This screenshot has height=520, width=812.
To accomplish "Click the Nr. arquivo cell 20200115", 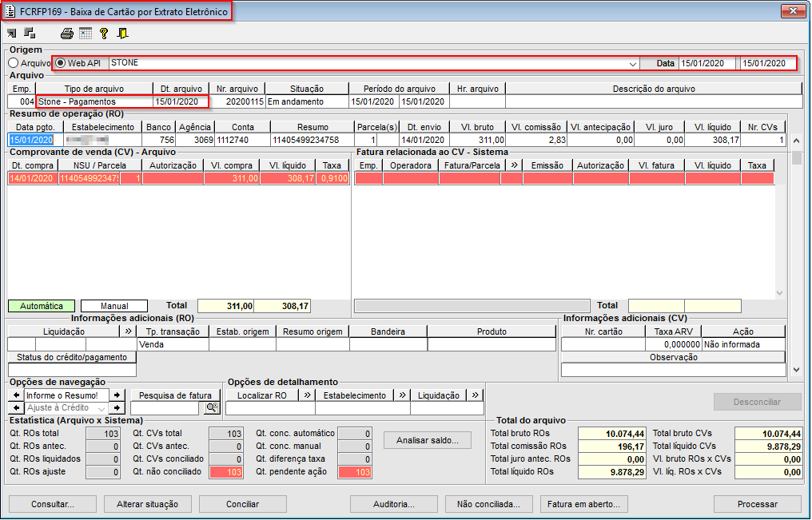I will tap(237, 101).
